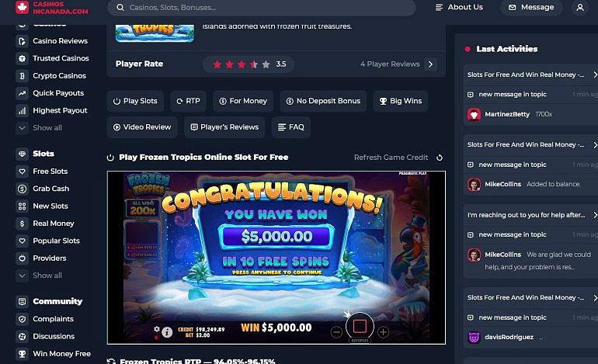598x364 pixels.
Task: Select the 3.5 star player rating
Action: pyautogui.click(x=249, y=64)
